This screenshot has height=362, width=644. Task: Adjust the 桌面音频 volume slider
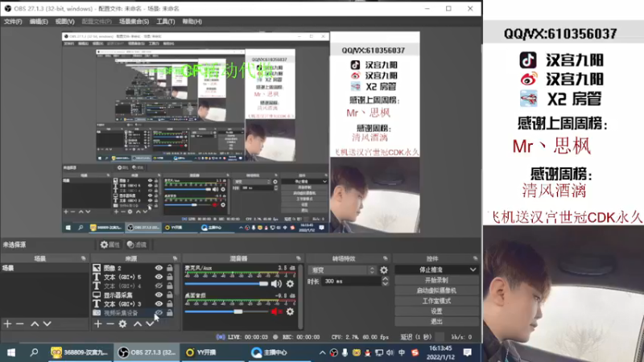tap(226, 311)
